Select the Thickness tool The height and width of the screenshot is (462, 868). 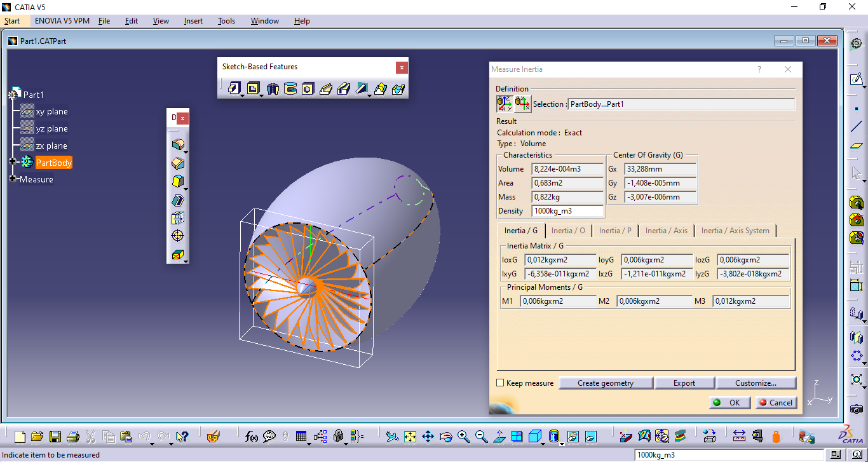tap(178, 218)
